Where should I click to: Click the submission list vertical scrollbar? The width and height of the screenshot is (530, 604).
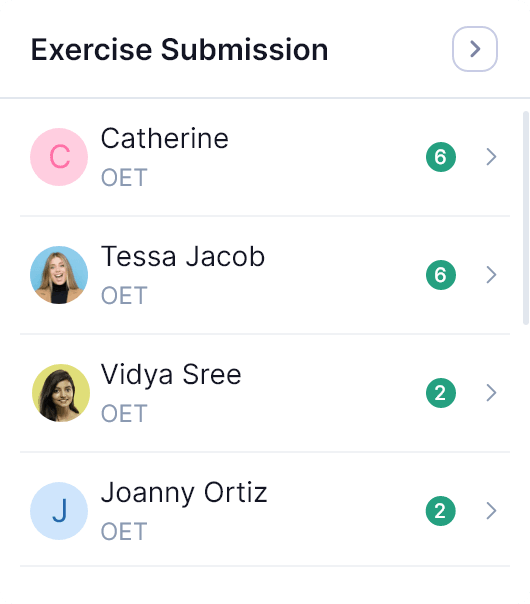tap(525, 218)
